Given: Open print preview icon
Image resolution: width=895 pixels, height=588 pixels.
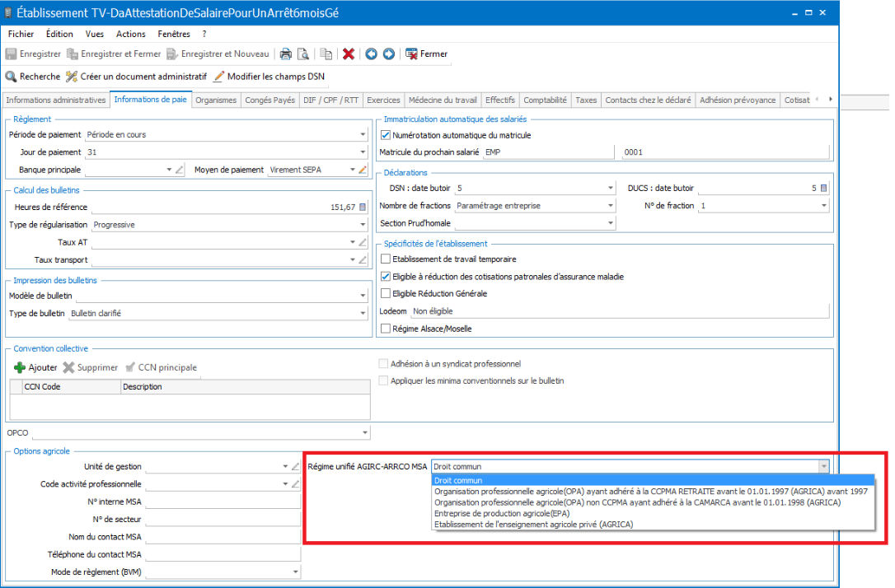Looking at the screenshot, I should pyautogui.click(x=303, y=54).
